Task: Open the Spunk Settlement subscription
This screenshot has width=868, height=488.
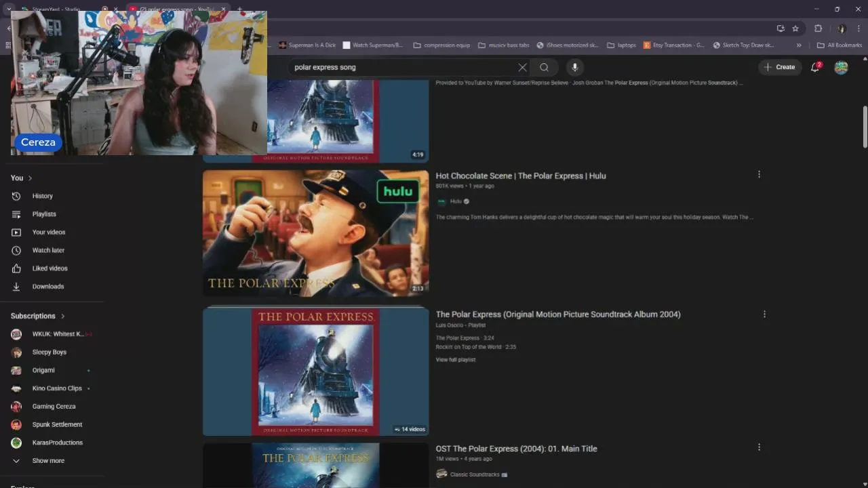Action: [x=57, y=424]
